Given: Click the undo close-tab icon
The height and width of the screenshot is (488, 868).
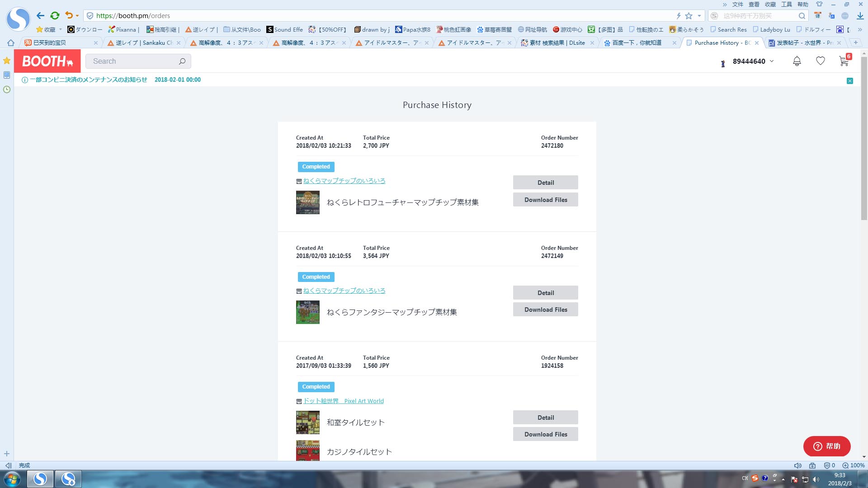Looking at the screenshot, I should pos(69,16).
